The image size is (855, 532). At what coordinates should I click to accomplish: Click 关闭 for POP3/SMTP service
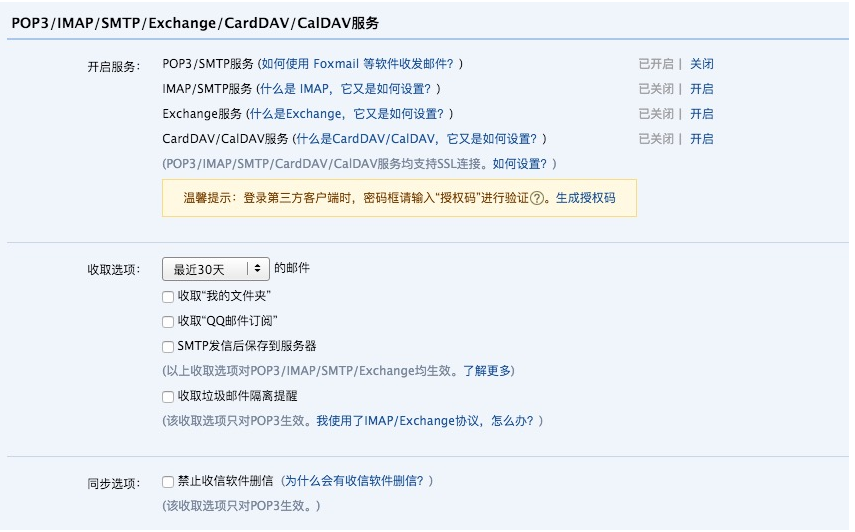coord(701,64)
